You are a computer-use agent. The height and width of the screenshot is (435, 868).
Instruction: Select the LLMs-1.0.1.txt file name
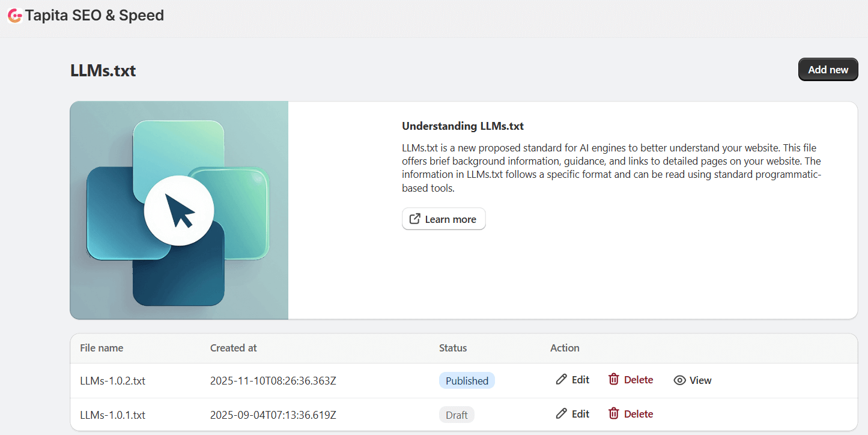112,415
